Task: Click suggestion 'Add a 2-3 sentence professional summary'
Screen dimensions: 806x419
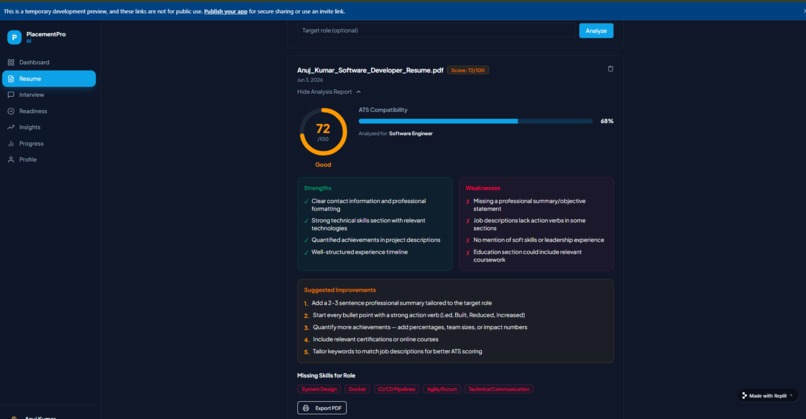Action: click(x=401, y=303)
